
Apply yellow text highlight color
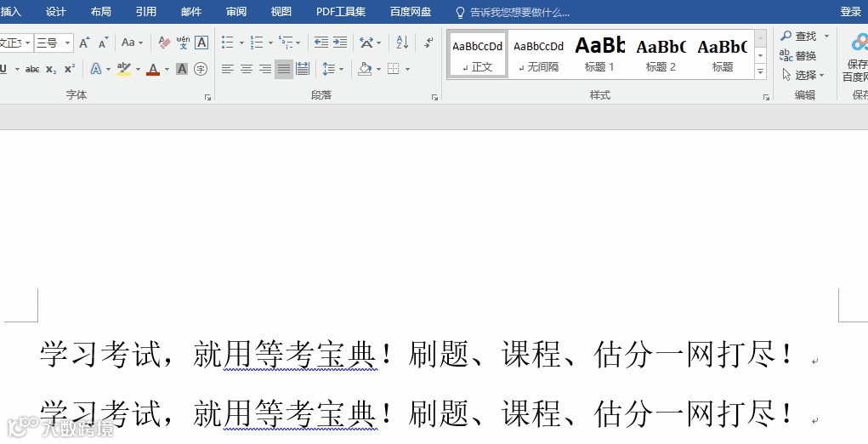[x=124, y=69]
